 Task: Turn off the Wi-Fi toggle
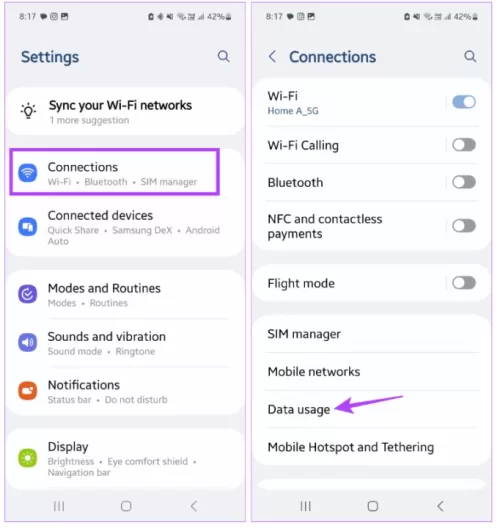(464, 102)
